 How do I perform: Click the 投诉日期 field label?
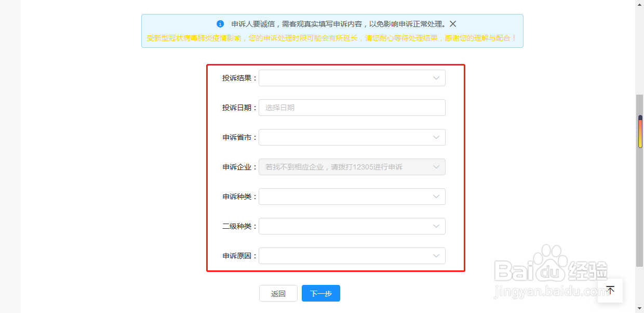tap(239, 108)
